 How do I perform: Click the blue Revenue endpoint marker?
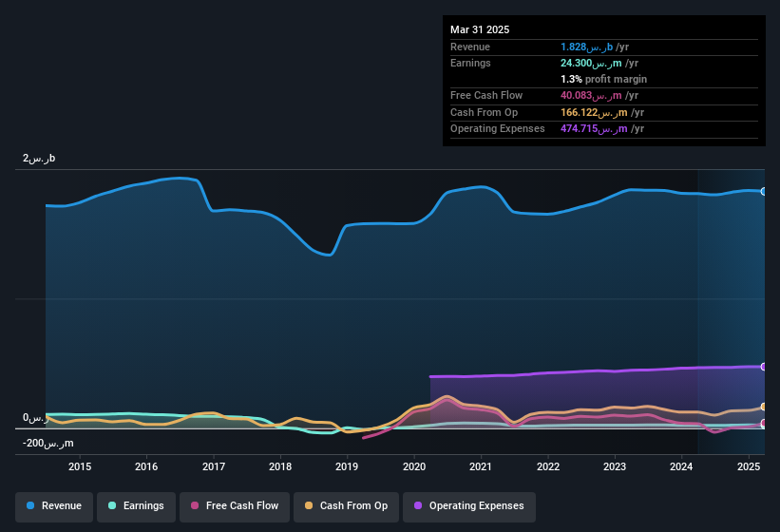[x=764, y=191]
